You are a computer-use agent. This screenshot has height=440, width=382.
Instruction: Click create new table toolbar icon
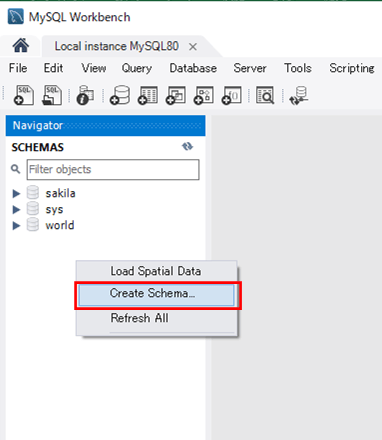coord(148,96)
